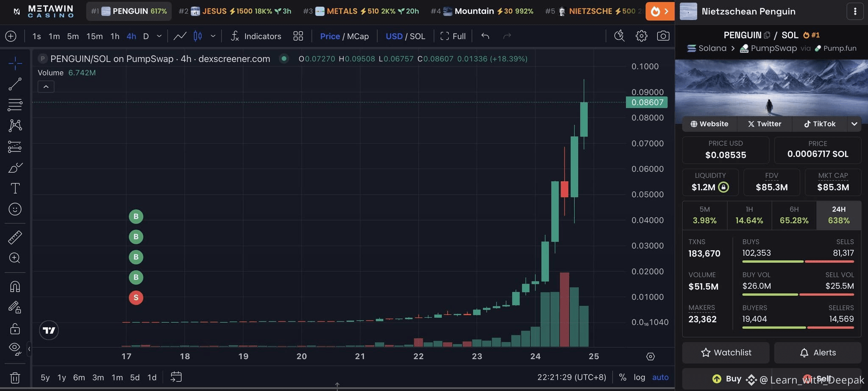Enter Full screen chart mode
The width and height of the screenshot is (868, 391).
pos(453,36)
